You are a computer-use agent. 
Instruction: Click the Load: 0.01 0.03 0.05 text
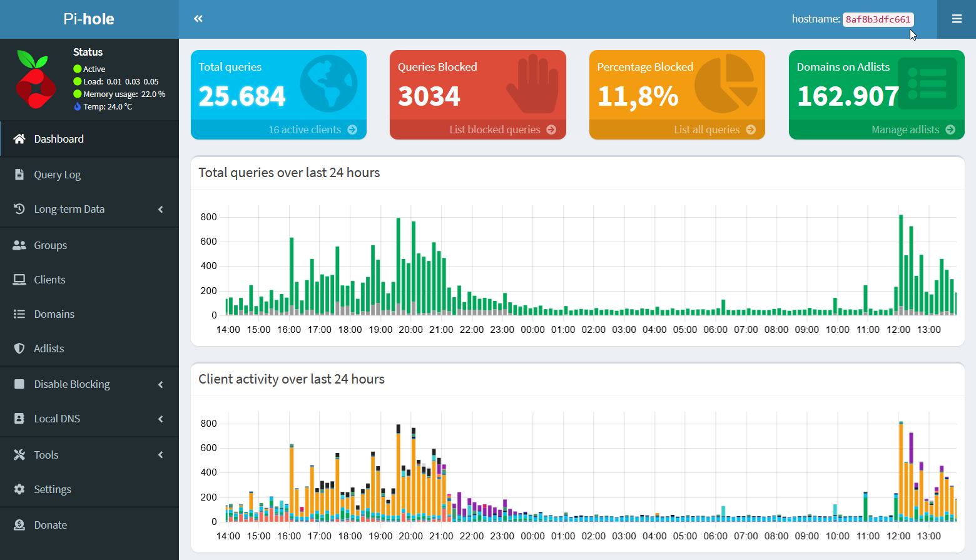(121, 82)
